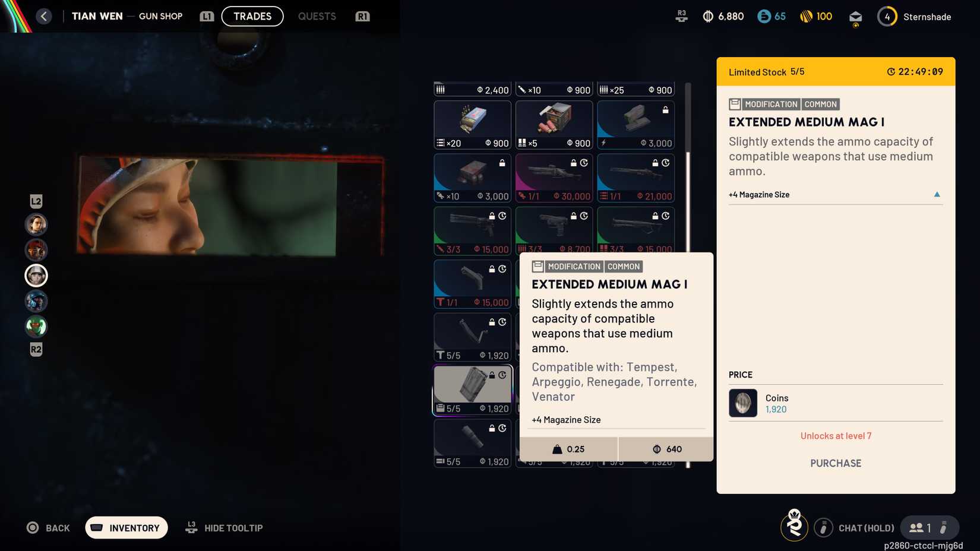980x551 pixels.
Task: Click the gold currency icon showing 100
Action: pyautogui.click(x=806, y=17)
